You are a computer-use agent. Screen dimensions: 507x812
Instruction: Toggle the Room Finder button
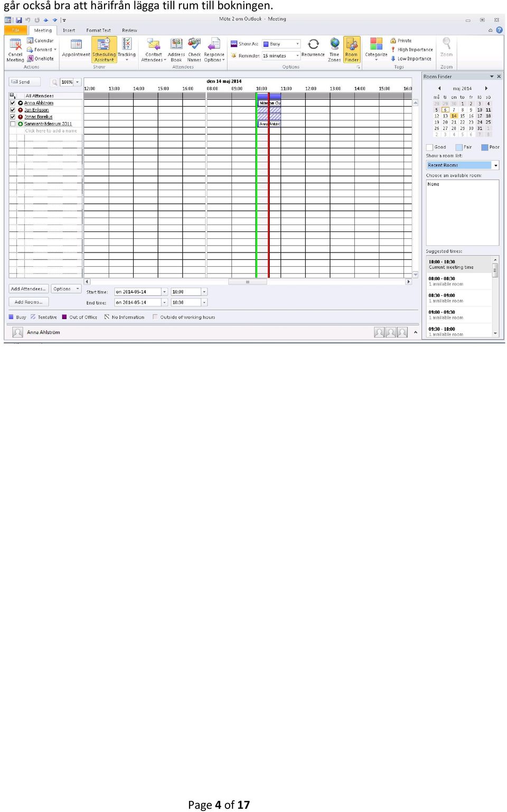coord(352,50)
